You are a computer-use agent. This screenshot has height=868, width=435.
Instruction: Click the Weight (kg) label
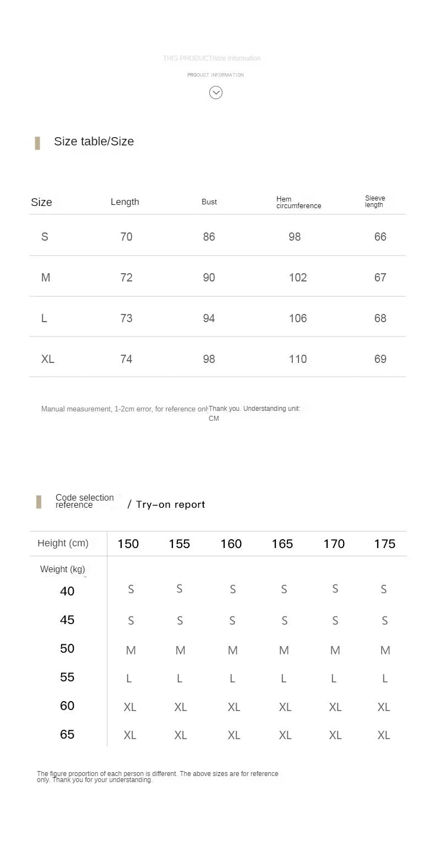click(x=63, y=569)
